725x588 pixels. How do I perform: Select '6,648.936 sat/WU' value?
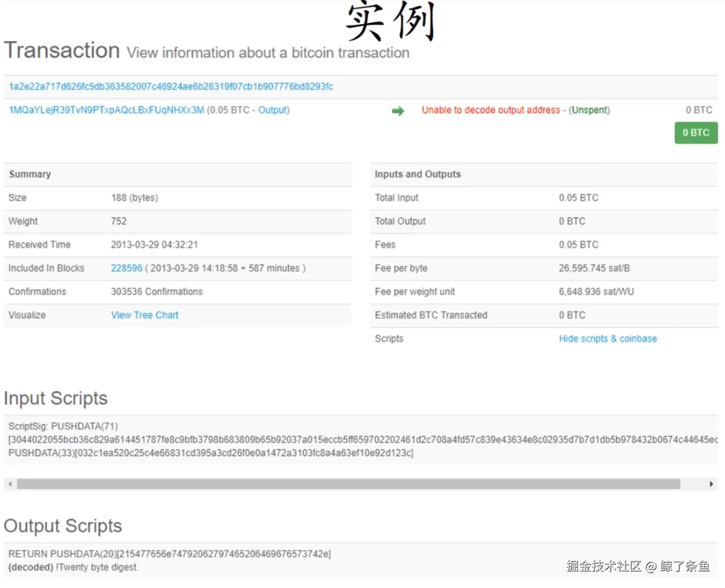[596, 292]
